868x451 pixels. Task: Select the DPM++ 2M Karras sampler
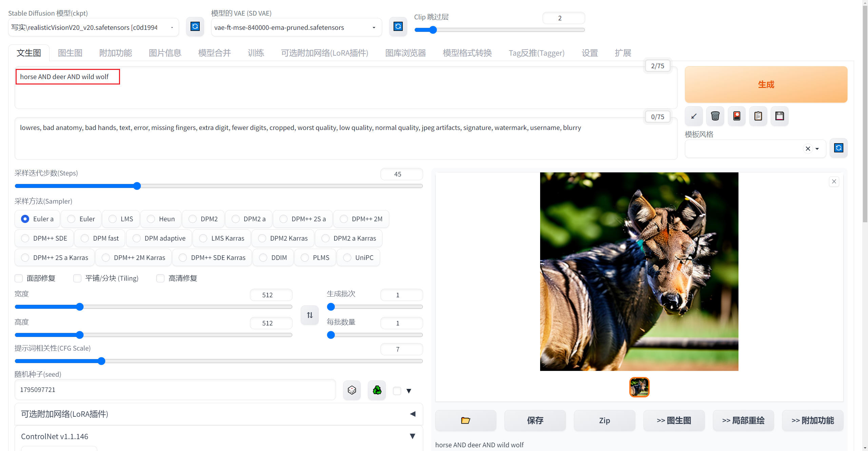pyautogui.click(x=106, y=258)
